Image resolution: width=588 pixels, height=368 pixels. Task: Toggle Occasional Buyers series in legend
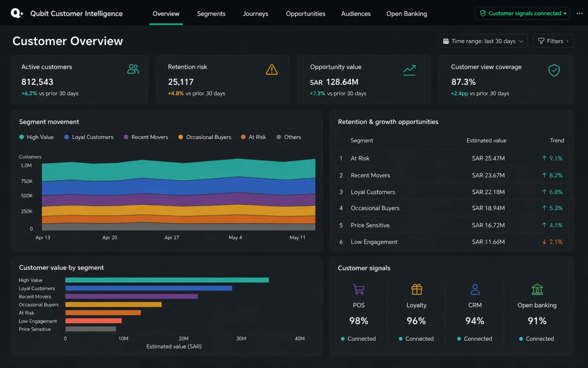point(205,137)
